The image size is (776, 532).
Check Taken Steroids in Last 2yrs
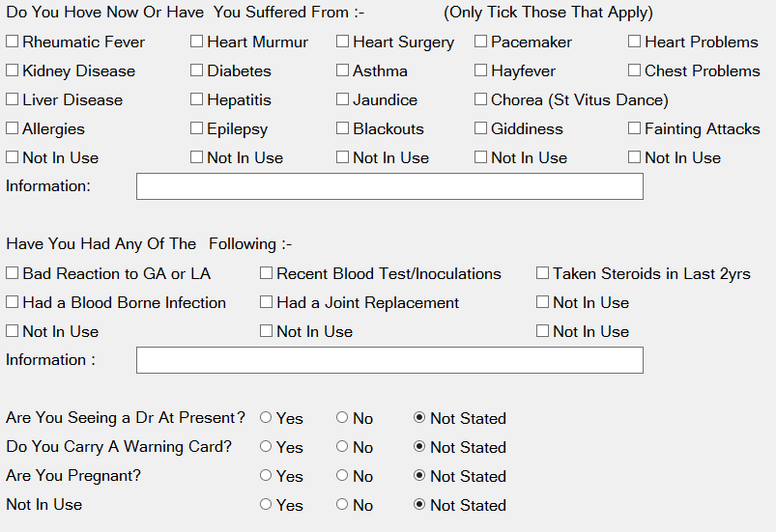(x=543, y=273)
